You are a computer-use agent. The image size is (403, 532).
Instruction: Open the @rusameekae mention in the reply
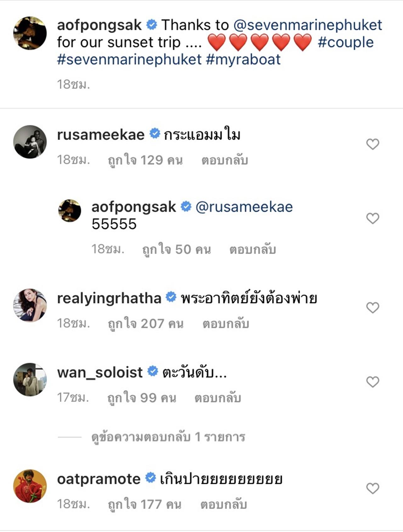(244, 207)
